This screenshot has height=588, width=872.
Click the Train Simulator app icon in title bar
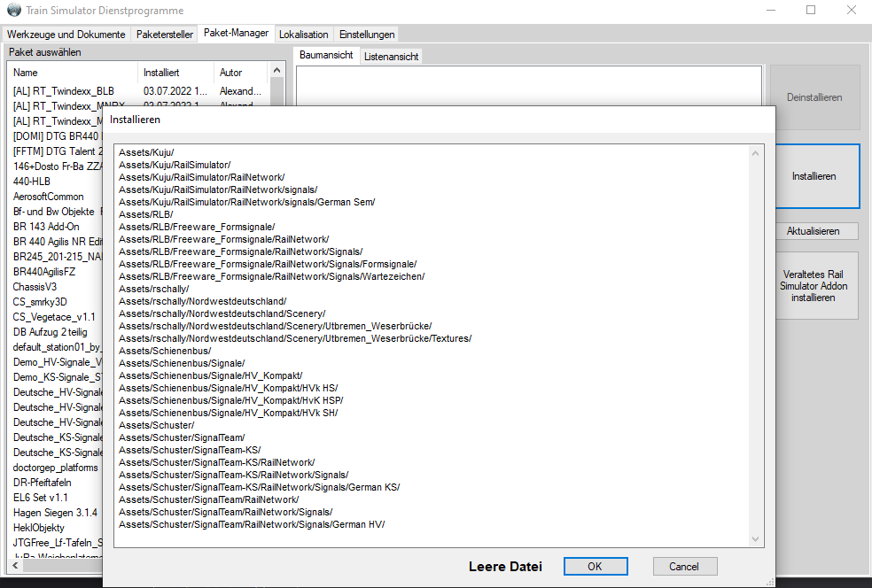[13, 10]
